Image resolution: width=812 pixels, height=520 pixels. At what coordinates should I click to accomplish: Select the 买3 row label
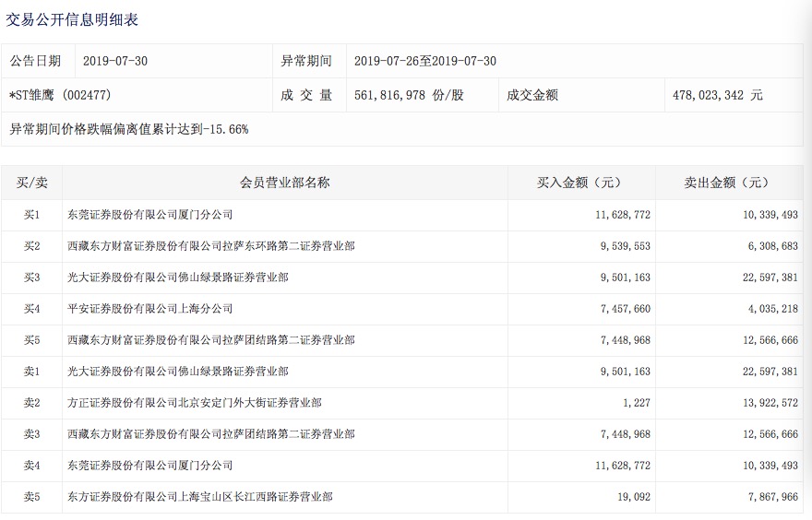tap(31, 278)
